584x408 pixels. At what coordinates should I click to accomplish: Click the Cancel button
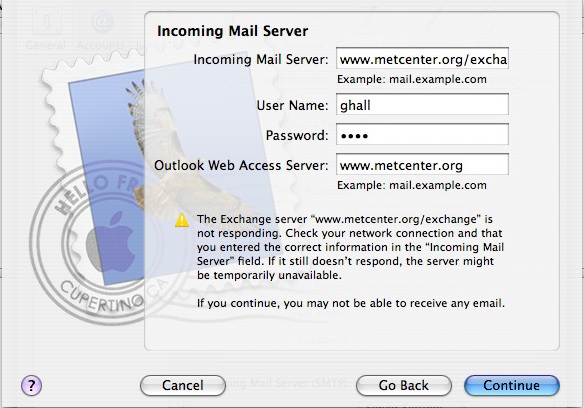point(182,385)
